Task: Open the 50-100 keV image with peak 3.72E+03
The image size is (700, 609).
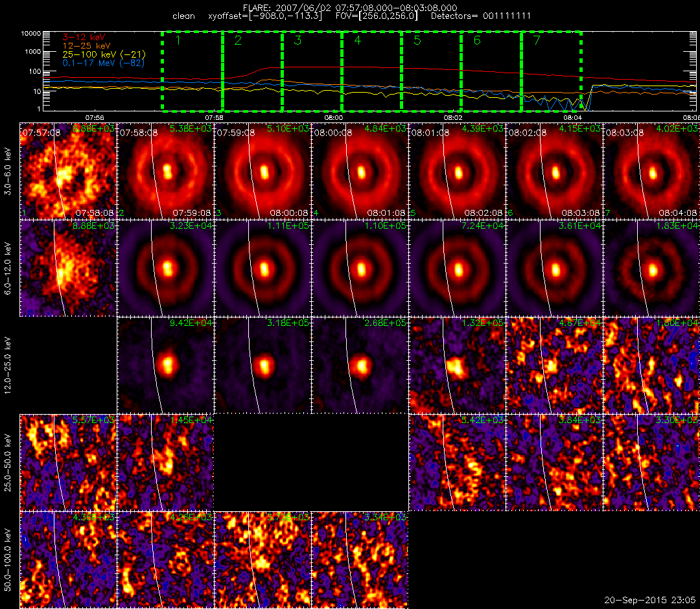Action: (x=262, y=560)
